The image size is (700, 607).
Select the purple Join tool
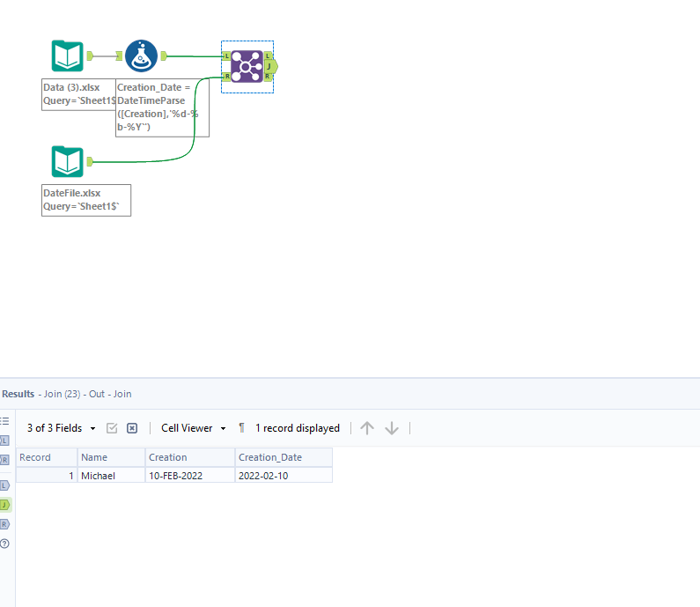pos(247,67)
